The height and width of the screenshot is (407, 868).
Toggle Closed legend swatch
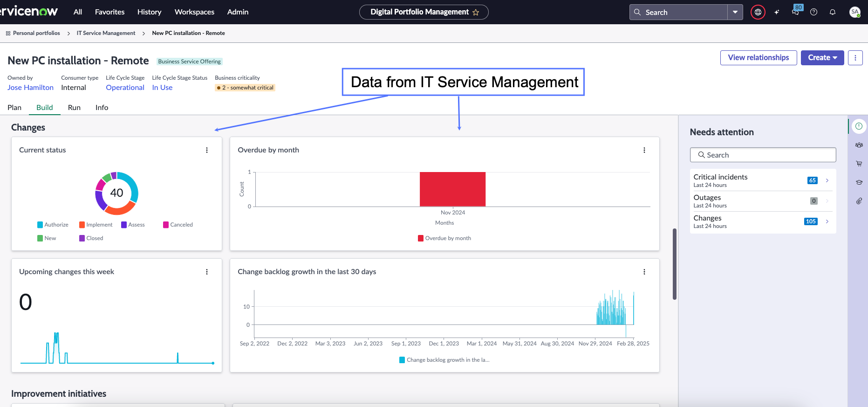click(x=82, y=238)
